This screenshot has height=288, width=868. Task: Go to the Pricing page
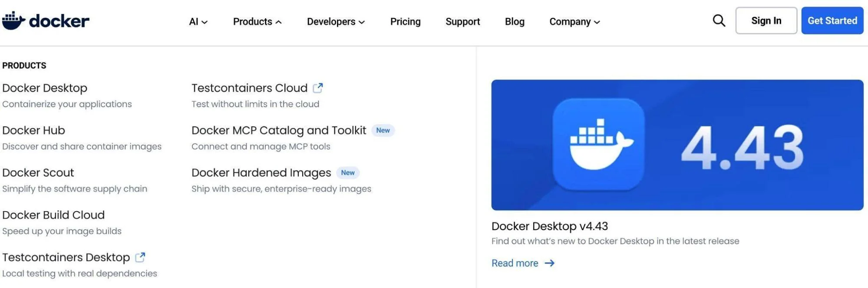[405, 22]
